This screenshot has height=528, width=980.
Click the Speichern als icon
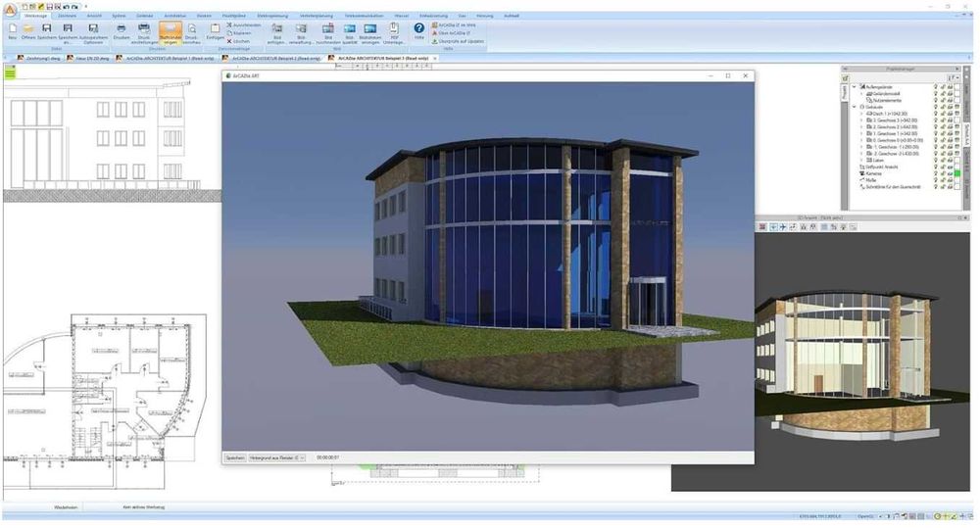pyautogui.click(x=68, y=32)
